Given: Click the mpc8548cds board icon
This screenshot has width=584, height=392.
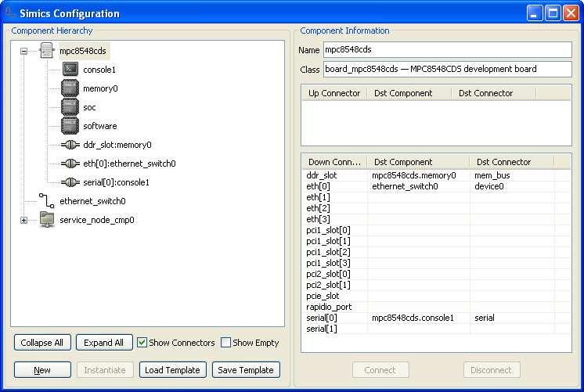Looking at the screenshot, I should (x=47, y=51).
